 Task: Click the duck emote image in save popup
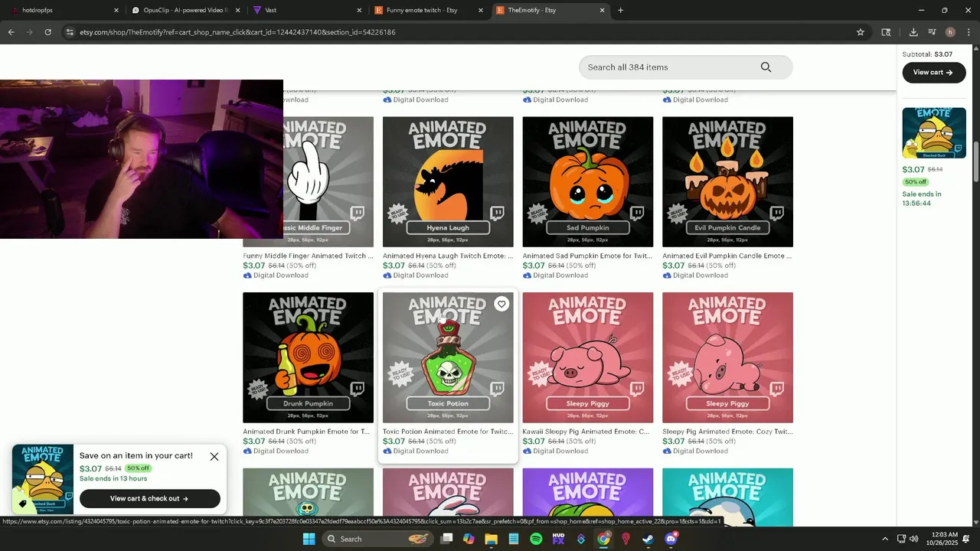pyautogui.click(x=43, y=479)
